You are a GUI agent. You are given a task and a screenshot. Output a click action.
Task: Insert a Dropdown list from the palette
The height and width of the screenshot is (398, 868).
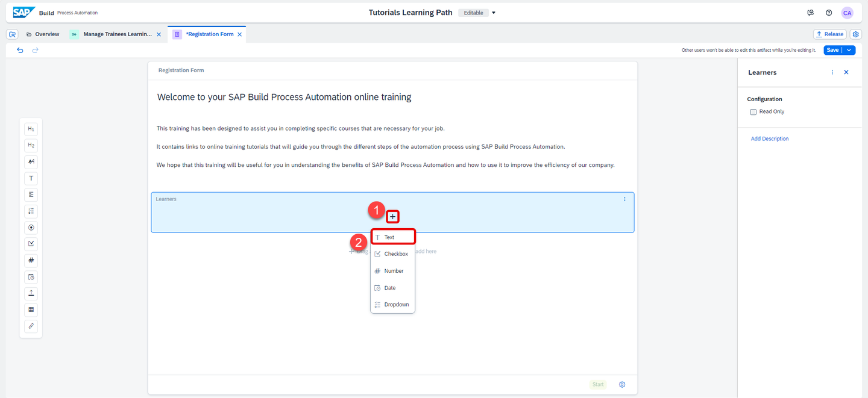point(31,211)
